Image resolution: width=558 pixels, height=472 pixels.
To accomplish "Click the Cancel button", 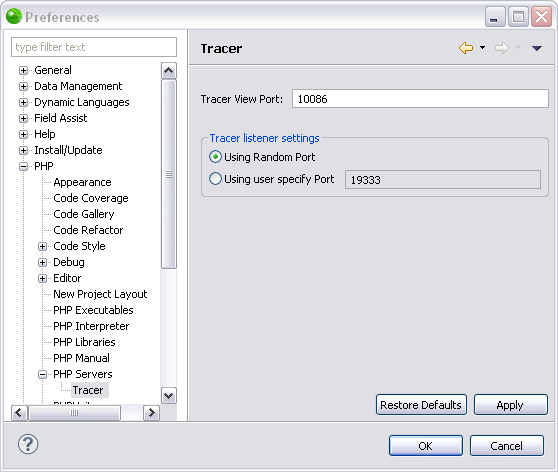I will 506,446.
